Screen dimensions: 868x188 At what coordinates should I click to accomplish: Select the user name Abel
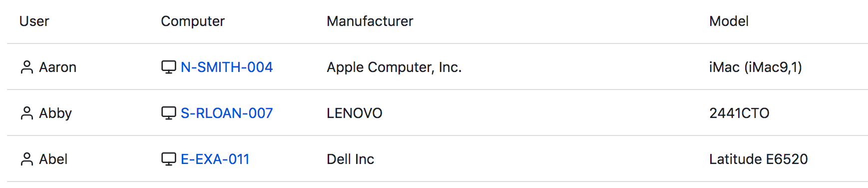coord(53,159)
